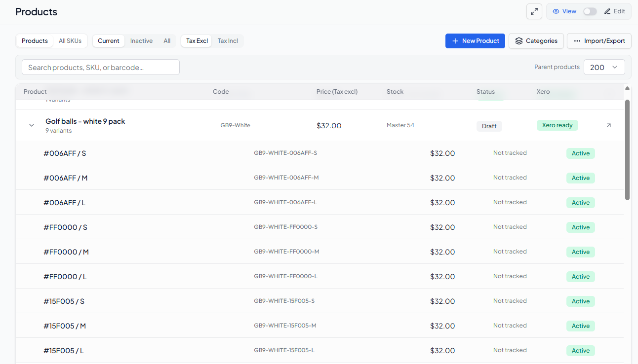Click Not tracked on #15F005 / M row

510,326
